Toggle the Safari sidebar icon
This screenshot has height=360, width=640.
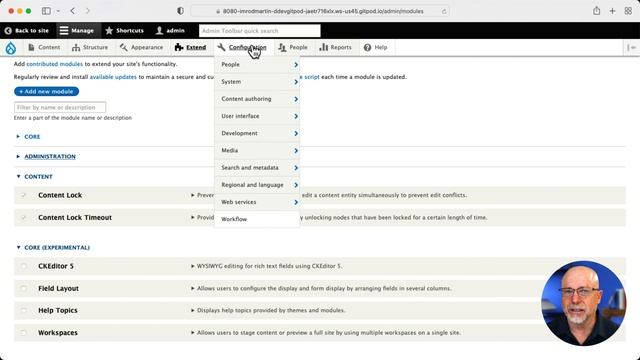tap(46, 11)
